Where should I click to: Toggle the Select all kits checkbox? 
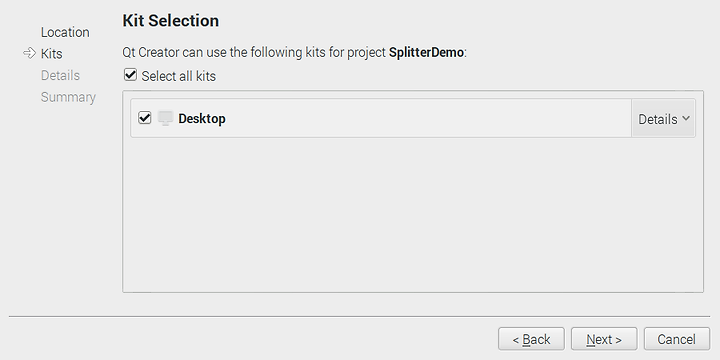click(130, 75)
